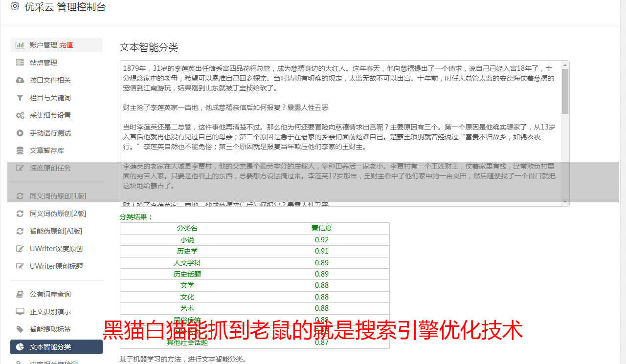Click the refresh icon for 同义词伪原创[2版]
The image size is (626, 364).
point(20,214)
